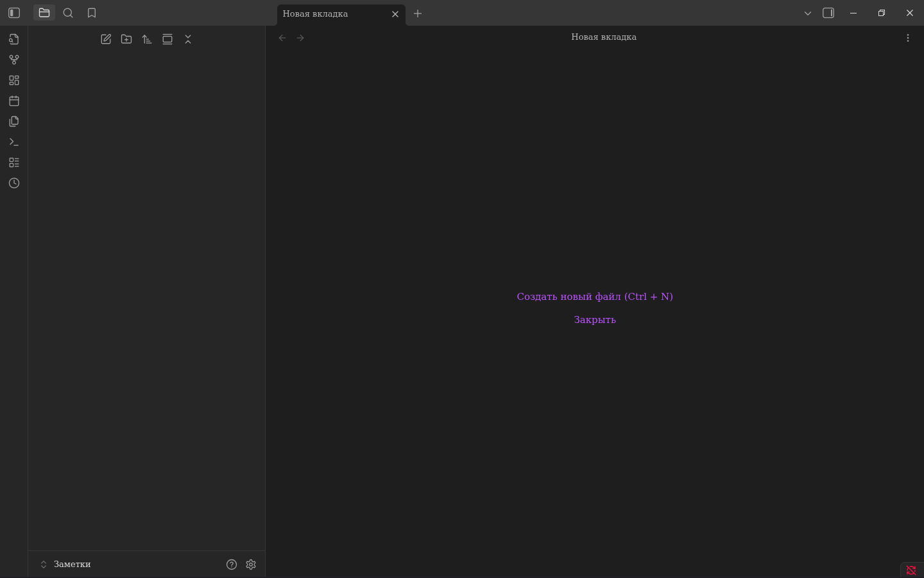This screenshot has height=578, width=924.
Task: Click the insert template icon in ribbon
Action: tap(14, 121)
